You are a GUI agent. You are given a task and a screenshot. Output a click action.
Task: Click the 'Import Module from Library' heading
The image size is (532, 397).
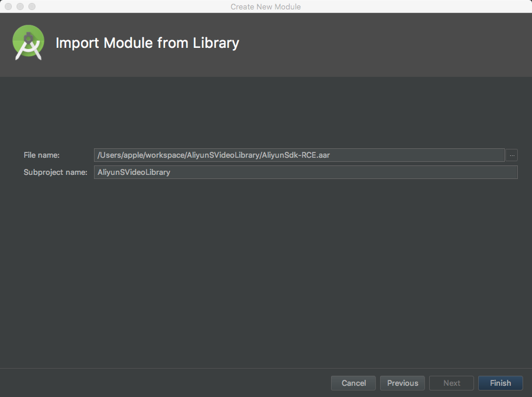click(x=147, y=43)
